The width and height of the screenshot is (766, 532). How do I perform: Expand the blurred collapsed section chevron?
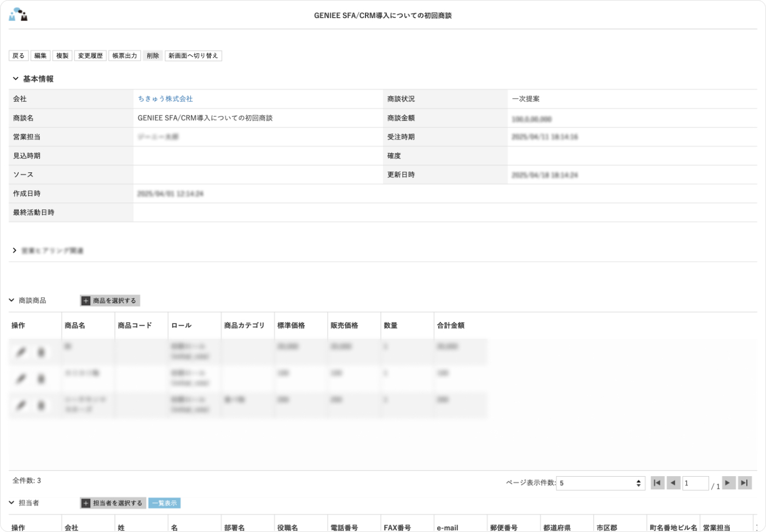coord(15,251)
